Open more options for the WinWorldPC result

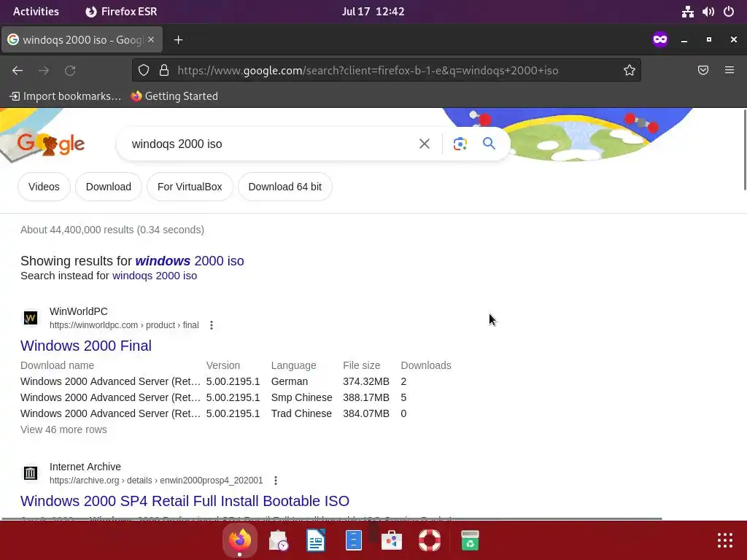tap(211, 325)
